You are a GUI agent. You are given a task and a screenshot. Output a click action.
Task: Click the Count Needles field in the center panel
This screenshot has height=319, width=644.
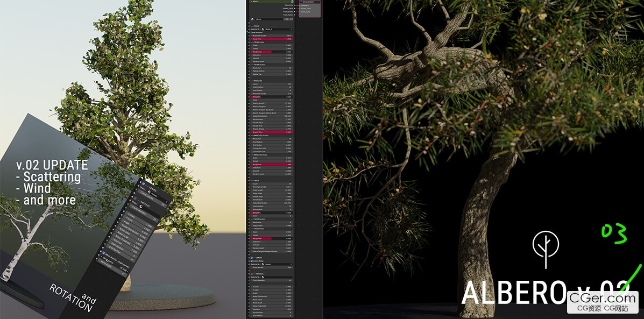(272, 280)
